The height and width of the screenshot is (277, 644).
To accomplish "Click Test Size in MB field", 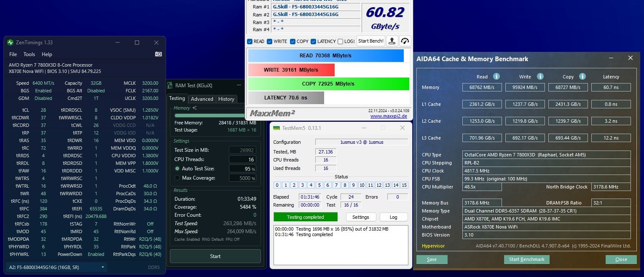I will (243, 150).
